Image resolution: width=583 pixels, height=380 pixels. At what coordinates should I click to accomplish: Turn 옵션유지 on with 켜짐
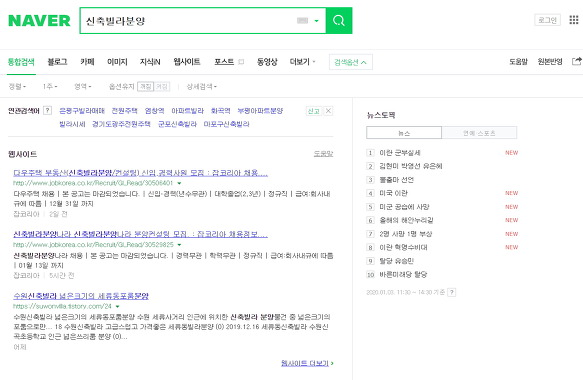click(162, 87)
